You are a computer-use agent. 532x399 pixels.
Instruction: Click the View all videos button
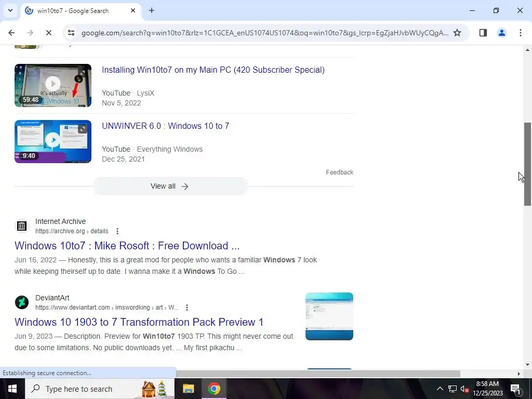coord(170,187)
